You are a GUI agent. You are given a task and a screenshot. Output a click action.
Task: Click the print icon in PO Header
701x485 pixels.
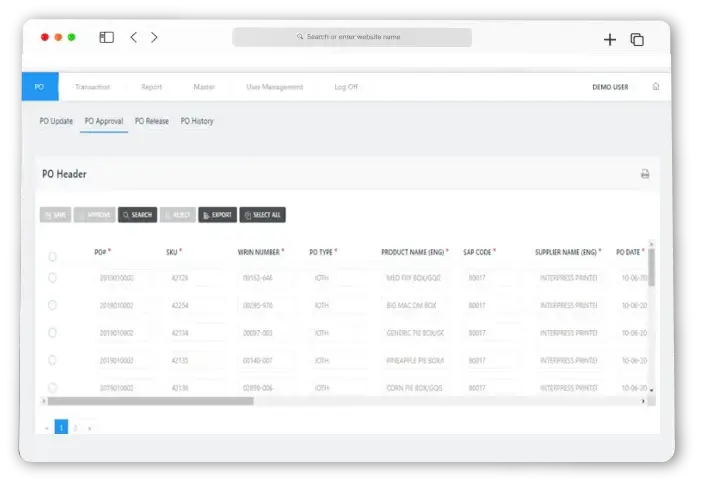(645, 174)
